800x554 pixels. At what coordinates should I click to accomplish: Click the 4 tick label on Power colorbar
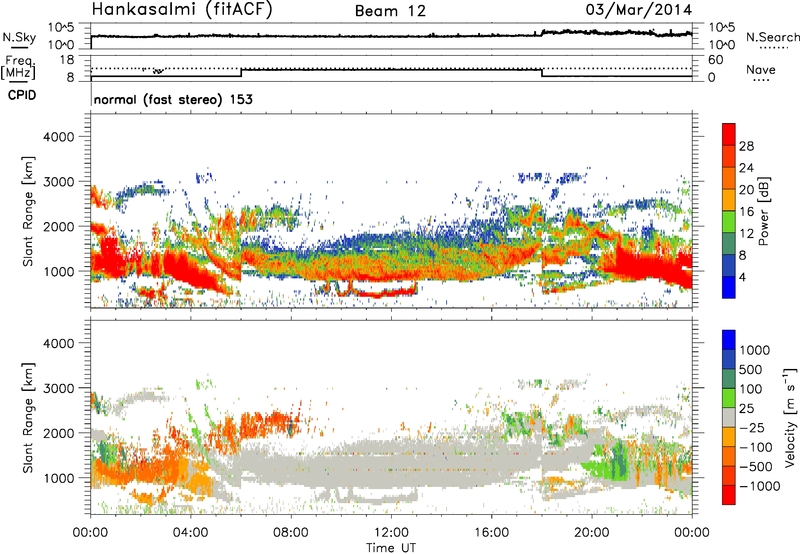pyautogui.click(x=743, y=277)
